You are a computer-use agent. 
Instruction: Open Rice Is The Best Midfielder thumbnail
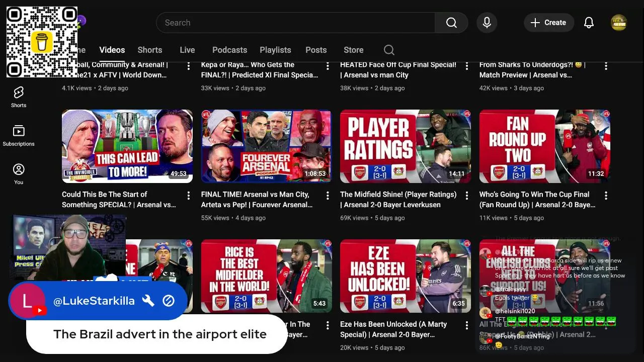pos(266,276)
